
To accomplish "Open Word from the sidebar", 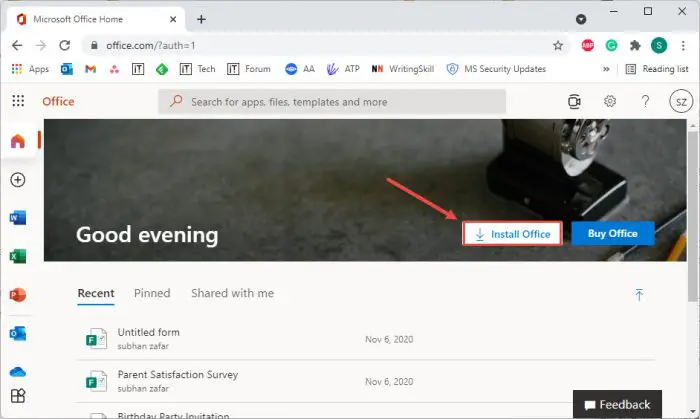I will (18, 218).
